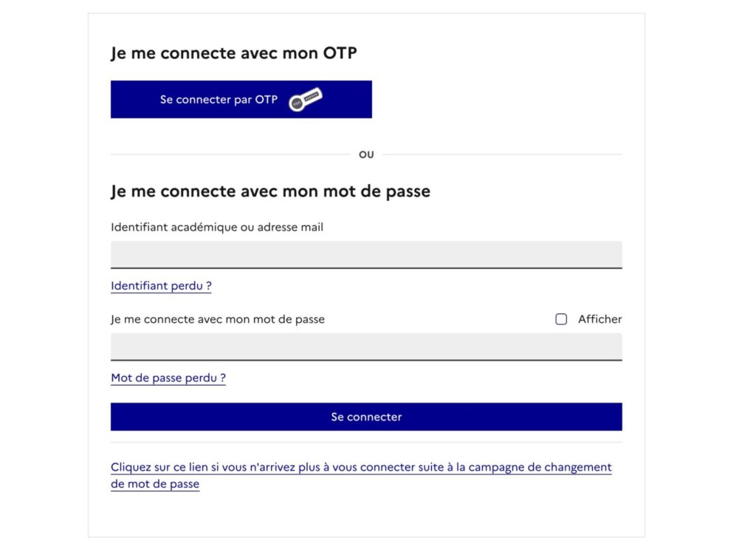This screenshot has height=549, width=756.
Task: Click "de mot de passe" on the link's second line
Action: click(x=155, y=485)
